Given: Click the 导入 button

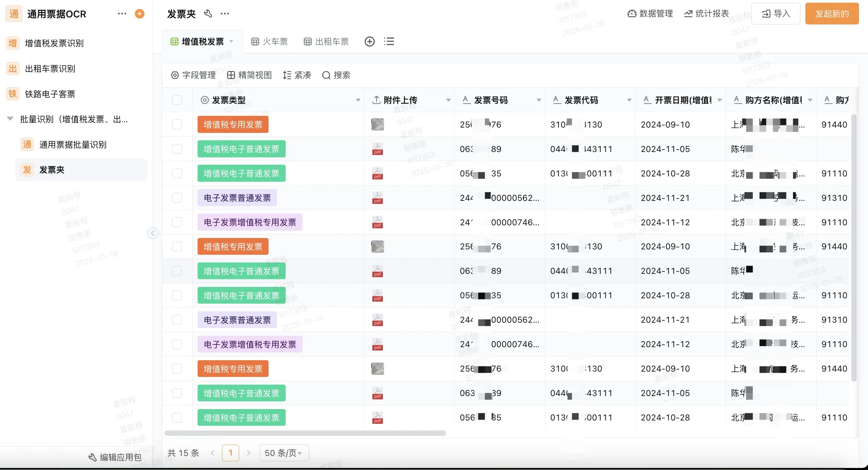Looking at the screenshot, I should [x=776, y=14].
